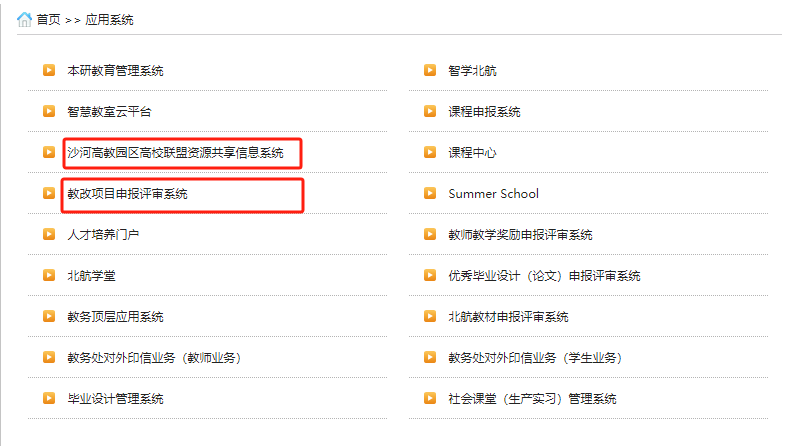Launch 毕业设计管理系统
799x446 pixels.
click(x=115, y=399)
